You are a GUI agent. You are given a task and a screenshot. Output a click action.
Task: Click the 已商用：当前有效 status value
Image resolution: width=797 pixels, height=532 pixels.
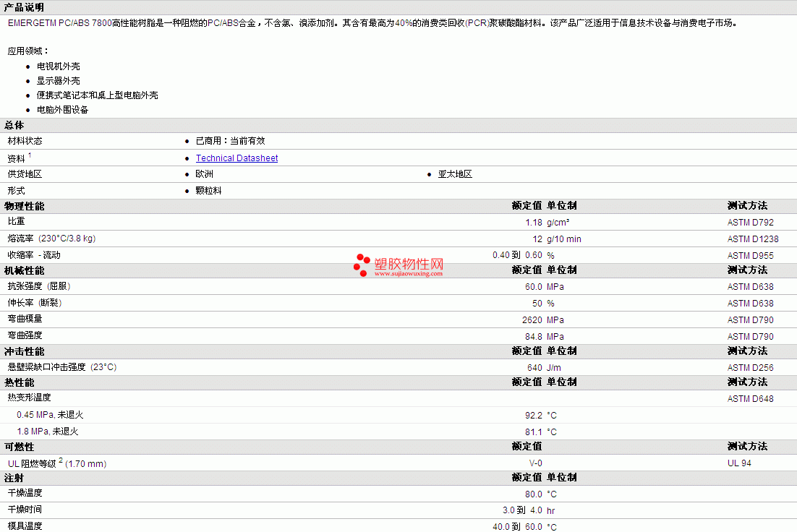pos(230,141)
